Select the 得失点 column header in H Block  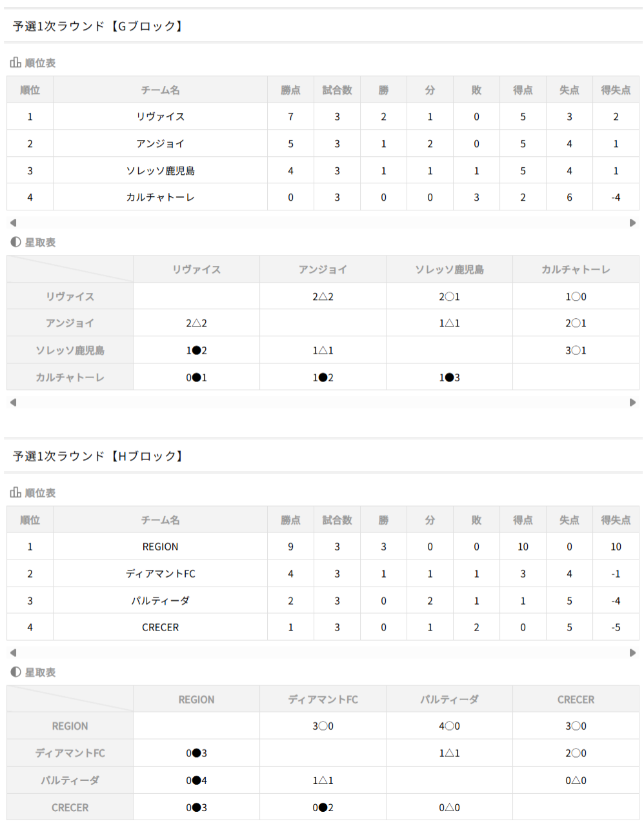click(616, 519)
